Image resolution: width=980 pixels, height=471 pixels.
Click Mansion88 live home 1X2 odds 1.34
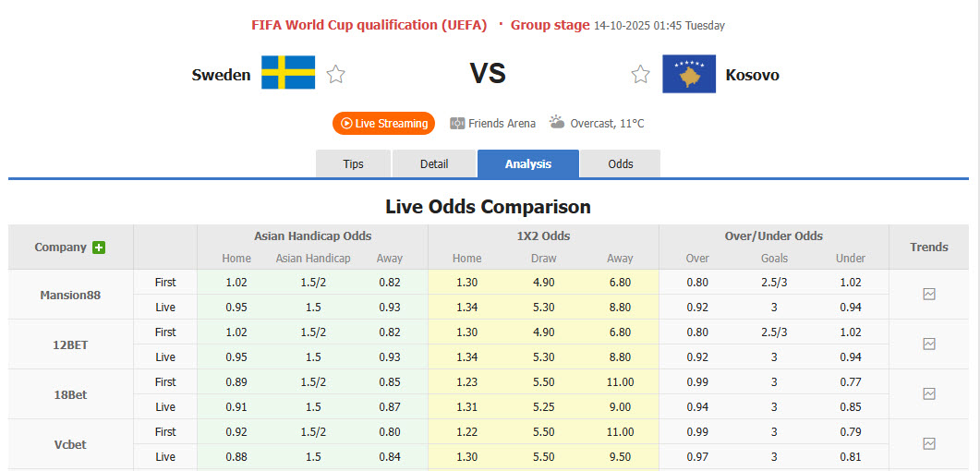(x=467, y=308)
